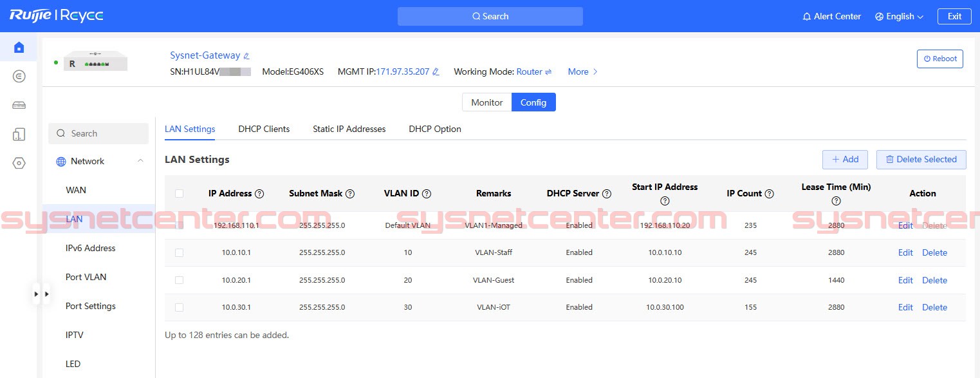Click help icon beside DHCP Server header
The height and width of the screenshot is (378, 980).
(606, 194)
